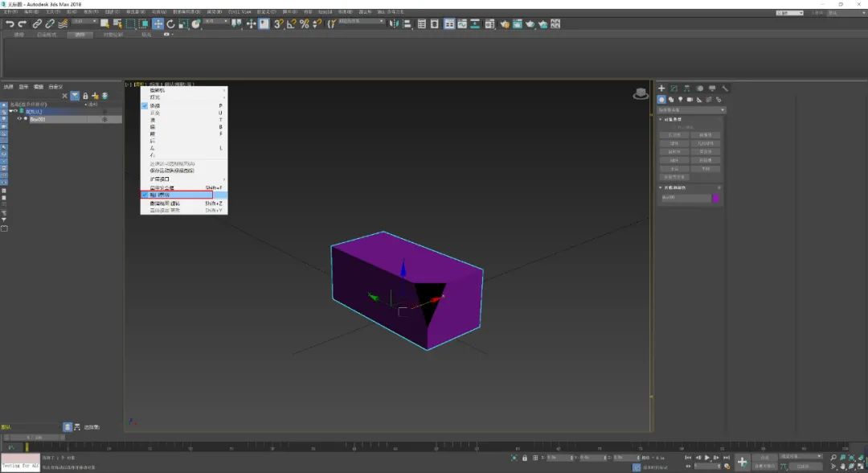Click the highlighted checked context menu entry
Viewport: 868px width, 473px height.
pyautogui.click(x=184, y=195)
